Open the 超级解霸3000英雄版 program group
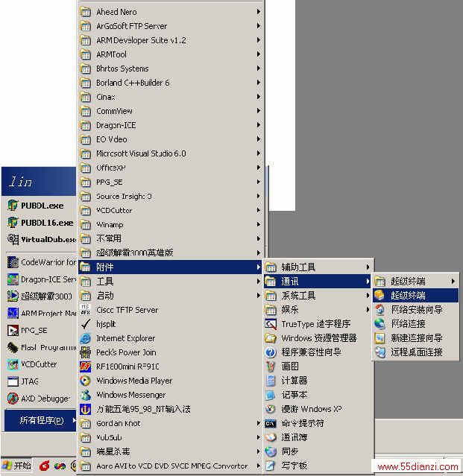The image size is (463, 476). [170, 253]
